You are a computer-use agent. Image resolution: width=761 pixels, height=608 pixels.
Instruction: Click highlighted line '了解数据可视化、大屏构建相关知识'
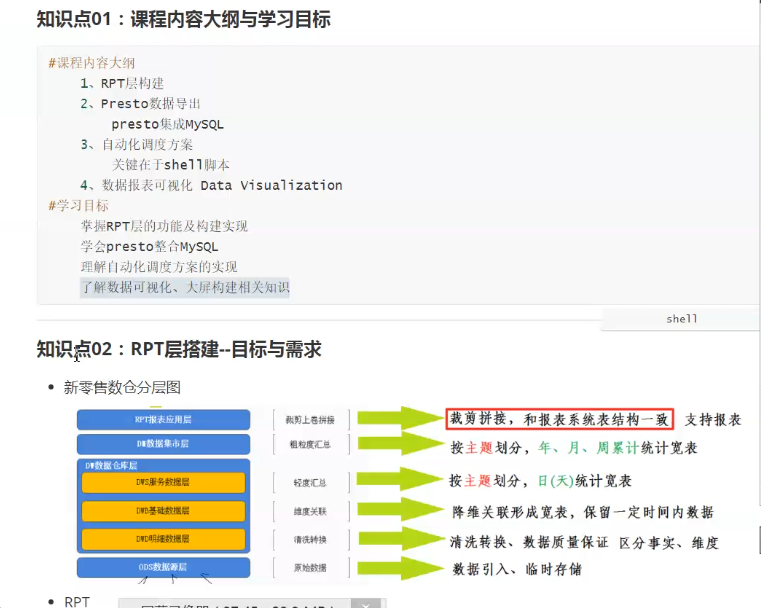pyautogui.click(x=185, y=287)
